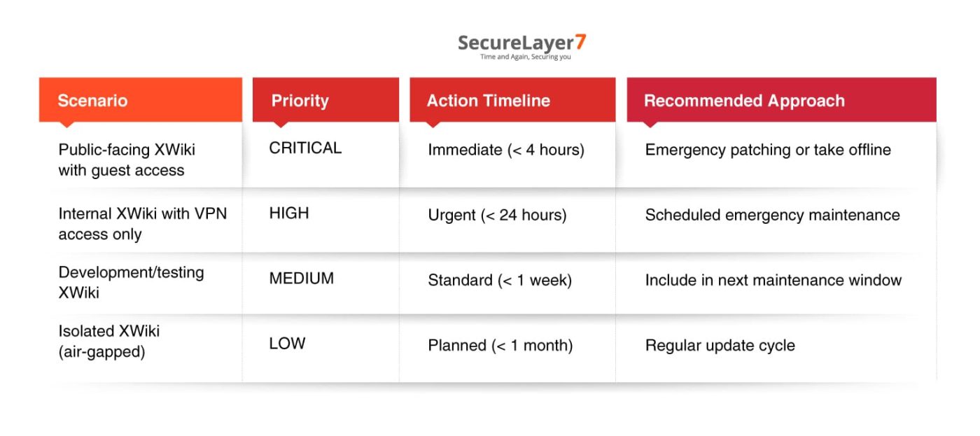The height and width of the screenshot is (436, 980).
Task: Click "Emergency patching or take offline" text
Action: coord(767,150)
